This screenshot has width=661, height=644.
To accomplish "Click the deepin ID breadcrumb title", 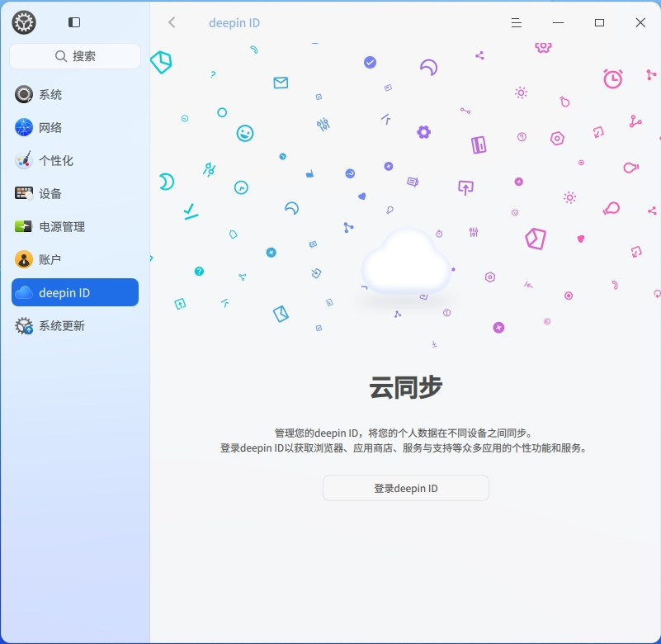I will pos(234,23).
